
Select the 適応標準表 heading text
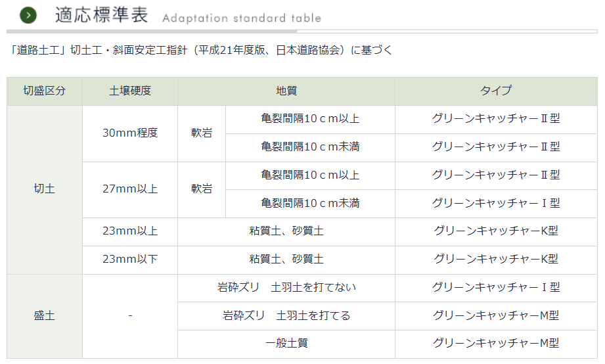(102, 15)
